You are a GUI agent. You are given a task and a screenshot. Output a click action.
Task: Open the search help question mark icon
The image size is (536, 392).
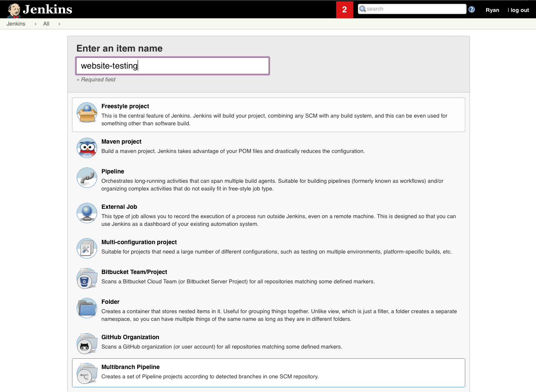(472, 9)
